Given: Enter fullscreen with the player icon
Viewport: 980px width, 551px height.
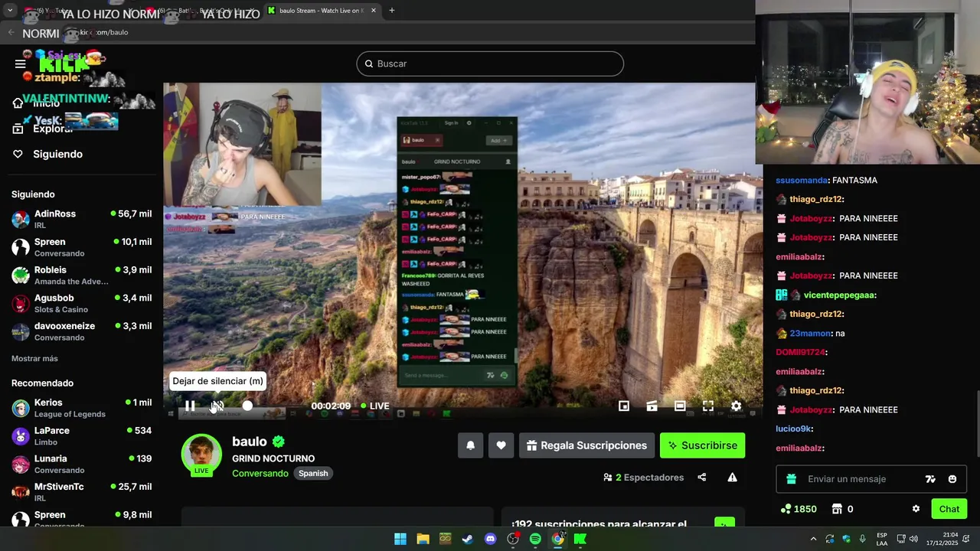Looking at the screenshot, I should pyautogui.click(x=708, y=406).
